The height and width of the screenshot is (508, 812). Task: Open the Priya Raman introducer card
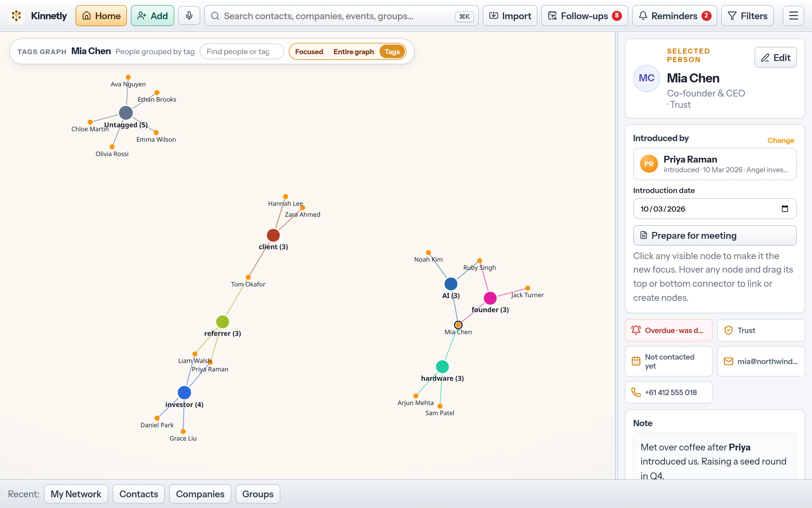[715, 164]
